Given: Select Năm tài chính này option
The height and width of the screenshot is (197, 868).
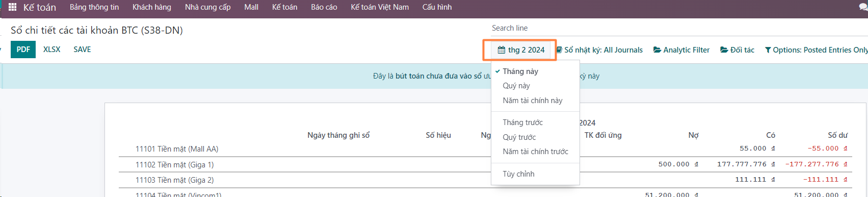Looking at the screenshot, I should point(535,101).
